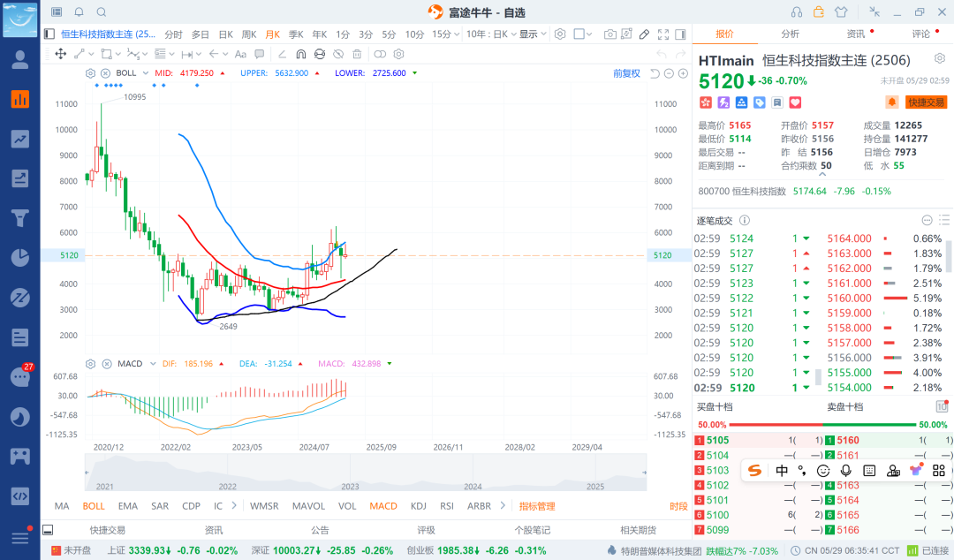
Task: Toggle the left watchlist panel icon
Action: tap(49, 34)
